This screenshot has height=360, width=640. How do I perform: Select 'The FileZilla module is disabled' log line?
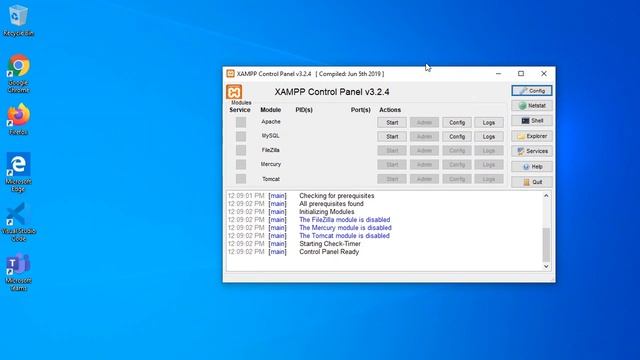point(344,220)
